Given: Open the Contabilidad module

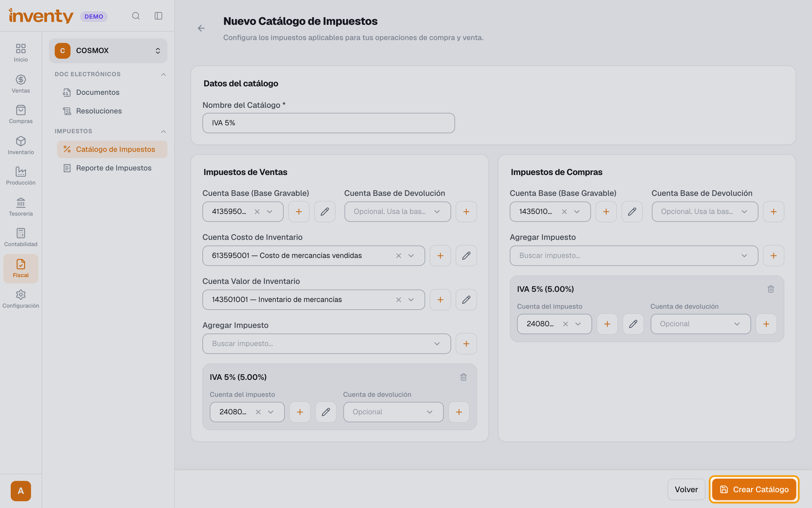Looking at the screenshot, I should [21, 237].
